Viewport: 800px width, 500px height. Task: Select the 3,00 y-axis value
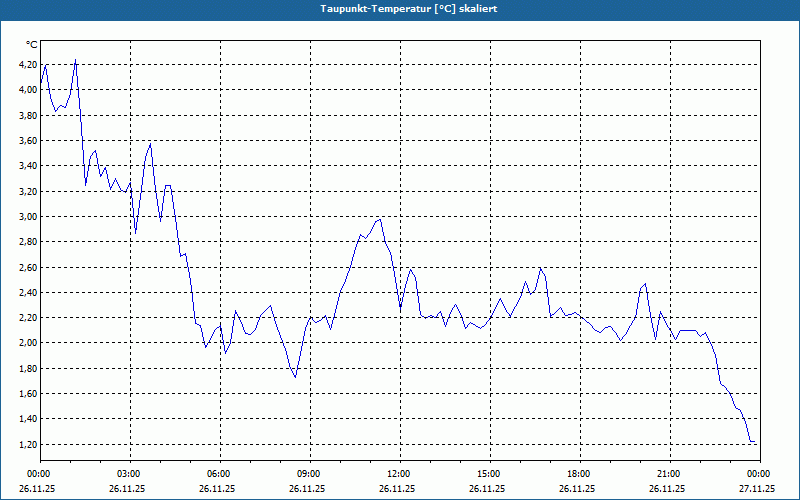[x=29, y=216]
